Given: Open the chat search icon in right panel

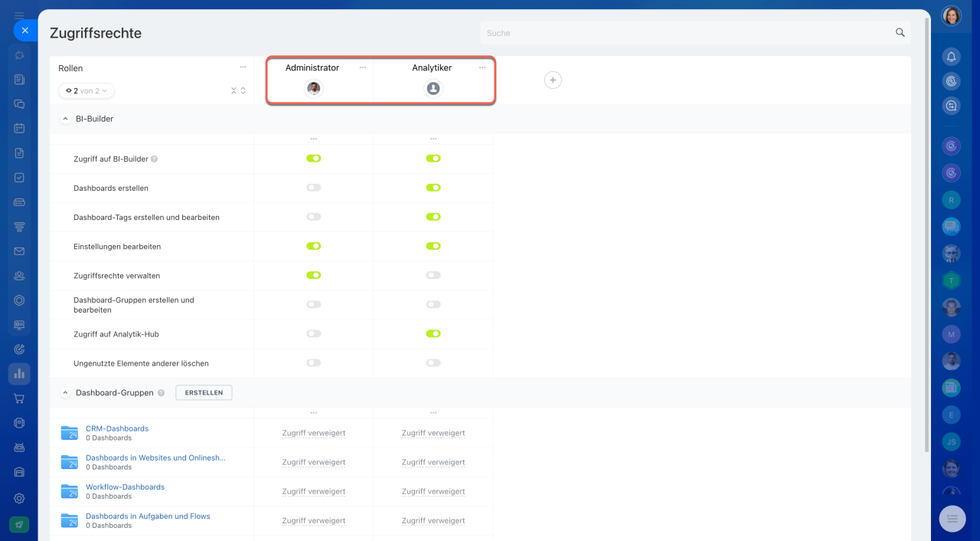Looking at the screenshot, I should (951, 106).
